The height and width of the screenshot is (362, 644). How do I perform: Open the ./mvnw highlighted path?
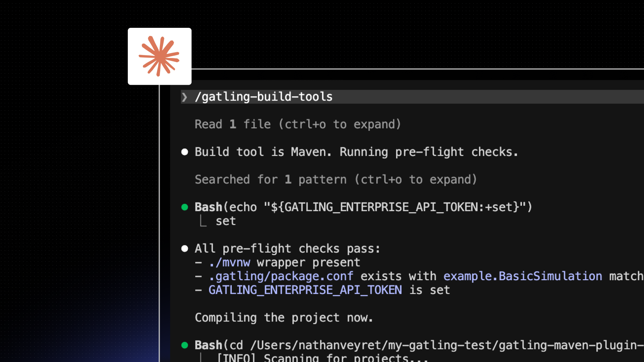click(x=229, y=262)
